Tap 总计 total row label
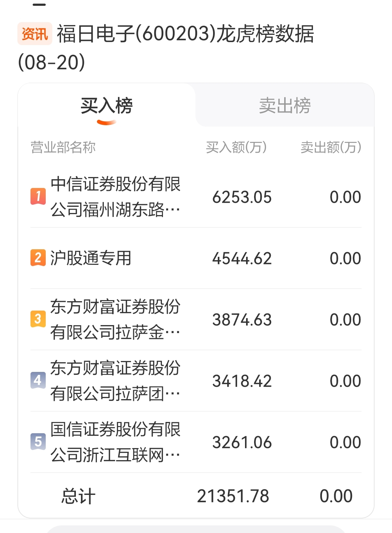Screen dimensions: 392x533 tap(78, 496)
